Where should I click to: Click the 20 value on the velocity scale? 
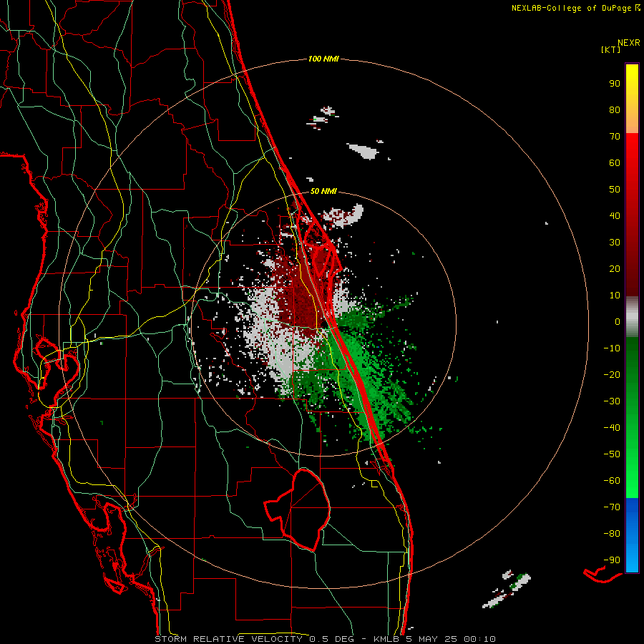(615, 268)
